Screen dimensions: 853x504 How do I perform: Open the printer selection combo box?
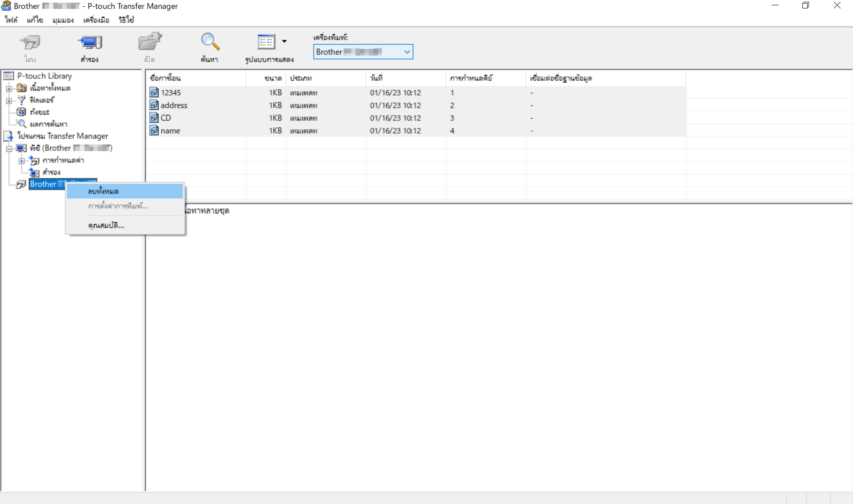coord(363,52)
